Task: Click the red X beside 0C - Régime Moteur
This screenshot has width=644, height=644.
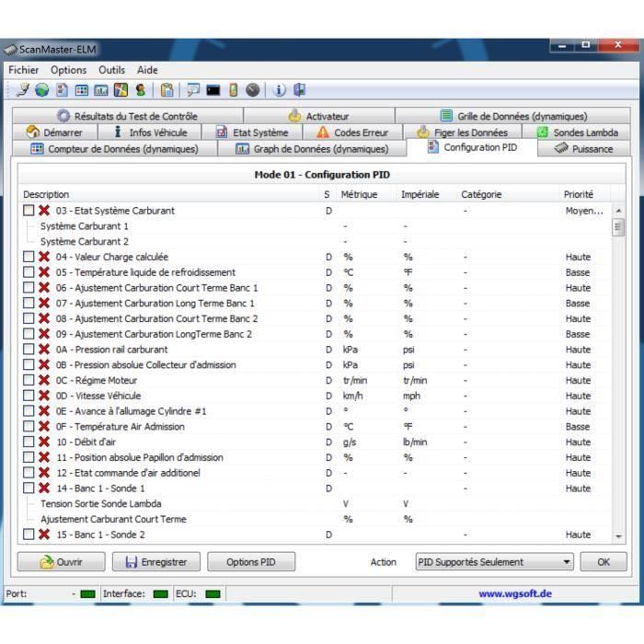Action: [x=44, y=381]
